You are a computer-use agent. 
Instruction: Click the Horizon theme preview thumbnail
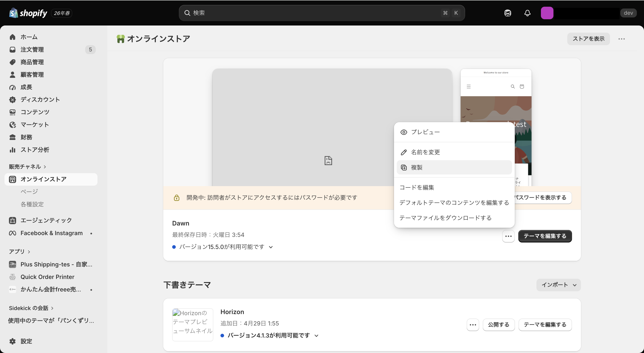pyautogui.click(x=193, y=325)
